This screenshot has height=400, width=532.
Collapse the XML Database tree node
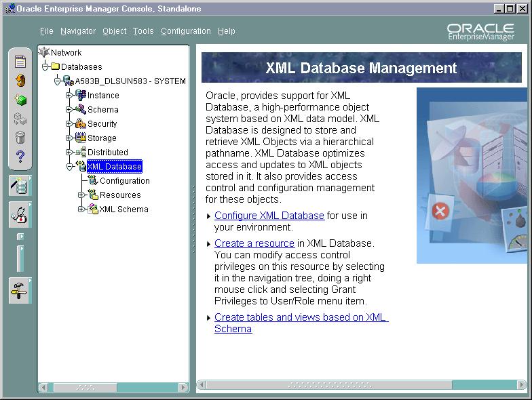(x=69, y=167)
